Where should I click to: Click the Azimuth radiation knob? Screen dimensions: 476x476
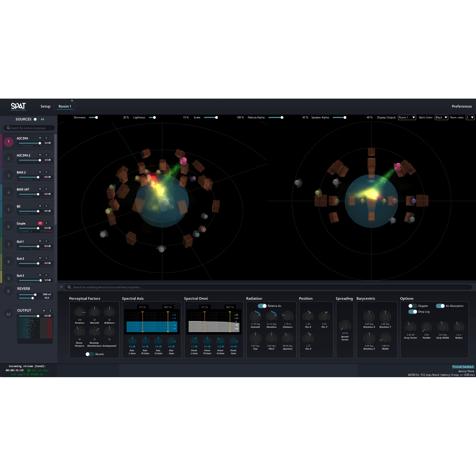255,316
